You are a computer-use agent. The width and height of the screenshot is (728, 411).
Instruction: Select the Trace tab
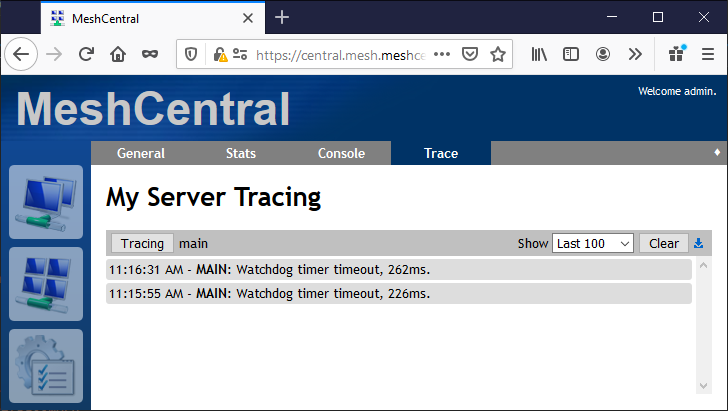coord(441,153)
